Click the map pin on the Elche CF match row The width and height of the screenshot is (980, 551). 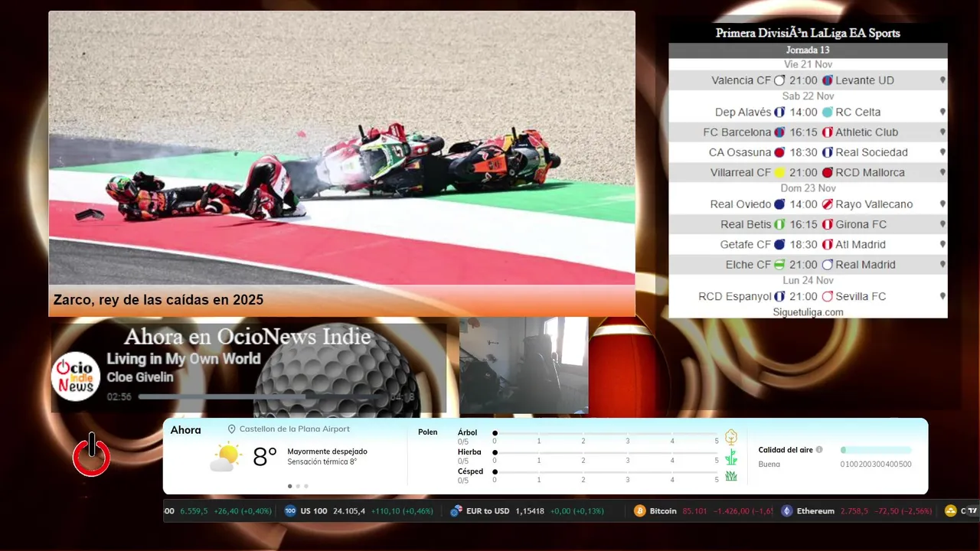[x=942, y=264]
